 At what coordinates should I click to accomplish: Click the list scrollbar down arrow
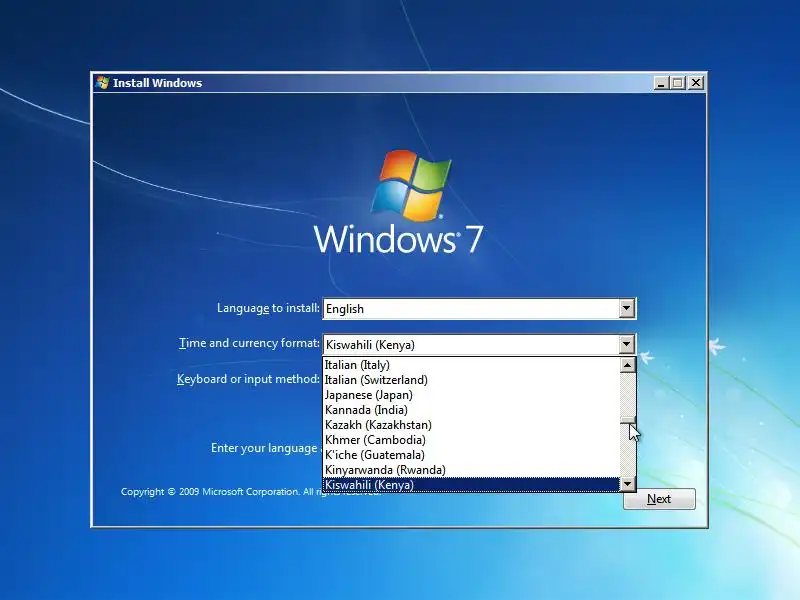click(628, 484)
